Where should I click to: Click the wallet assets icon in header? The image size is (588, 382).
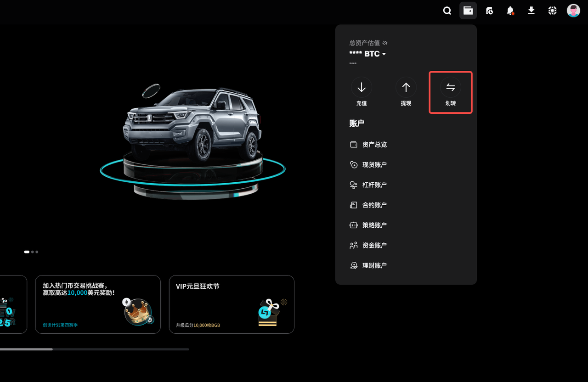click(468, 11)
